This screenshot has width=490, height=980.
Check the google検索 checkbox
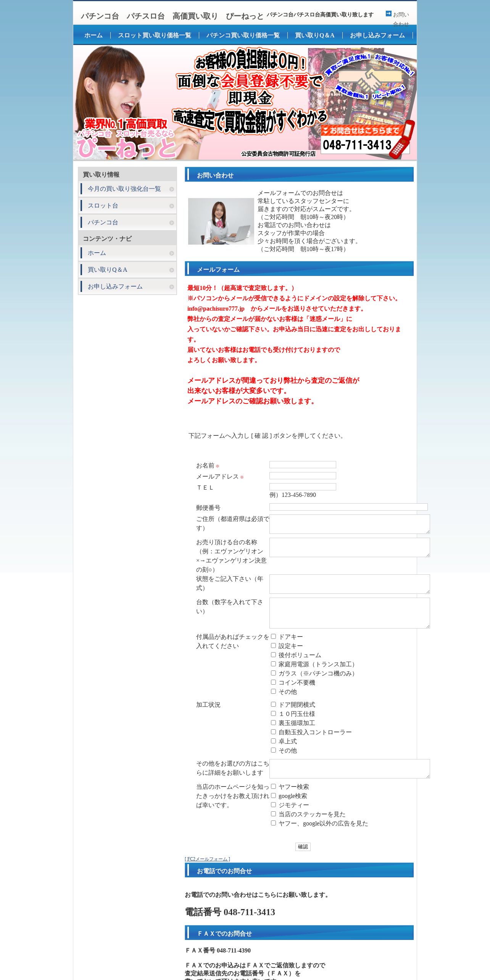273,795
